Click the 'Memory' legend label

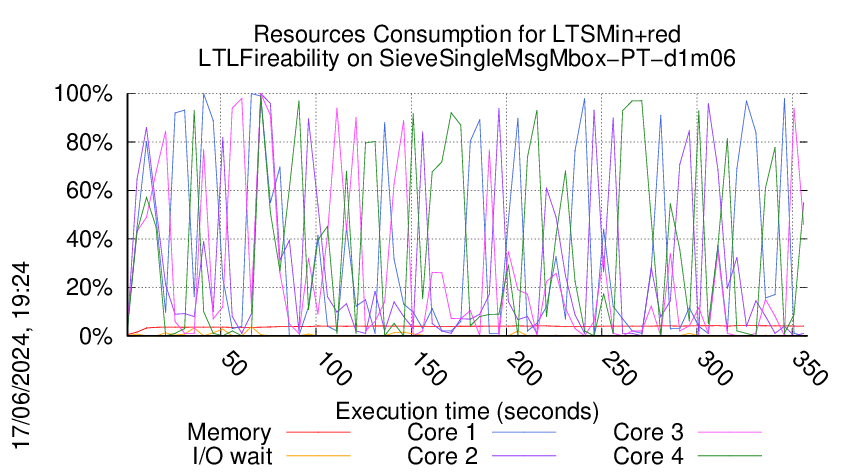(229, 433)
